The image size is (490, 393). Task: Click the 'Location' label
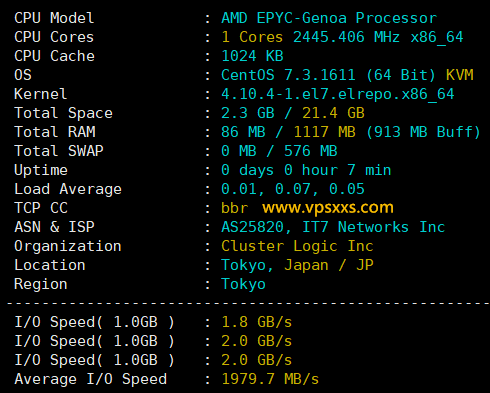pos(50,265)
